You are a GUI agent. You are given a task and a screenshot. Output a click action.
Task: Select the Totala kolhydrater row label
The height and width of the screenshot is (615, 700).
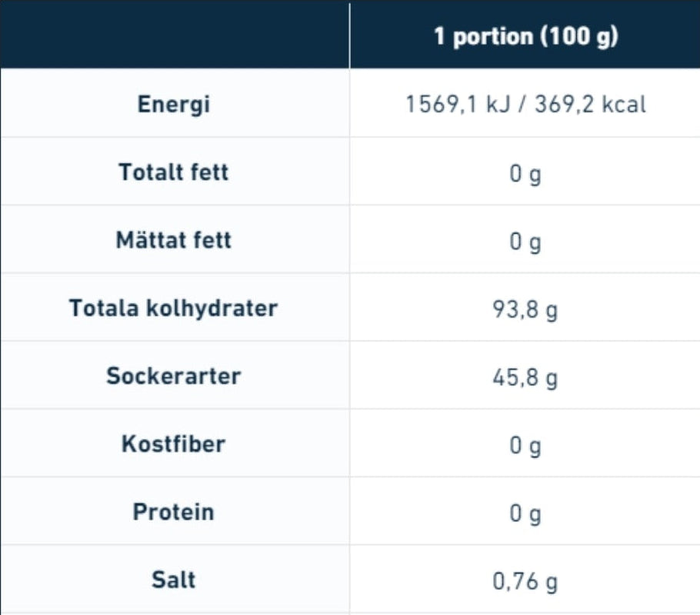point(174,308)
